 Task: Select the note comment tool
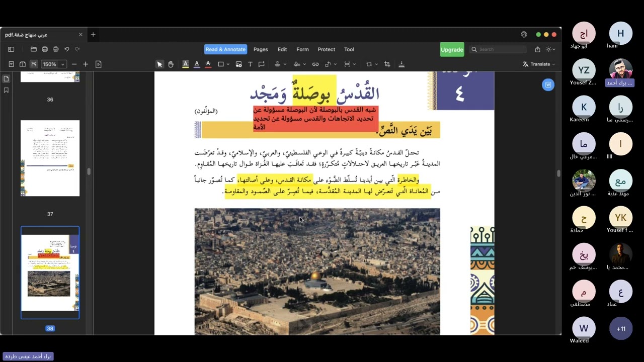[x=261, y=64]
